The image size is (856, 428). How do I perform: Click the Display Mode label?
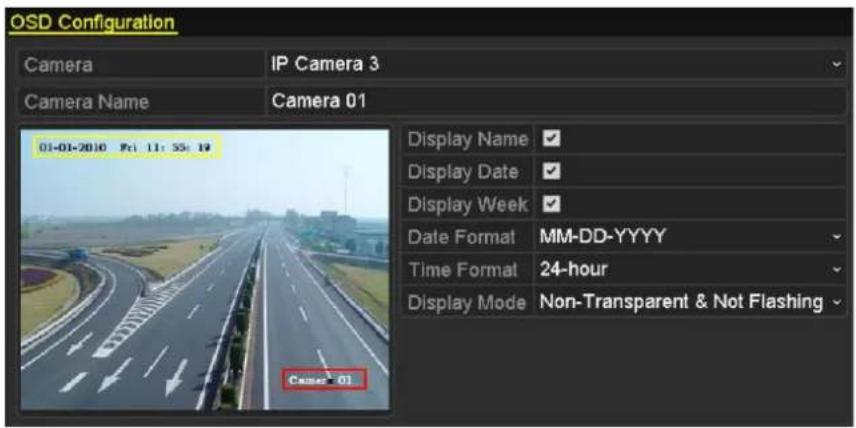(467, 302)
